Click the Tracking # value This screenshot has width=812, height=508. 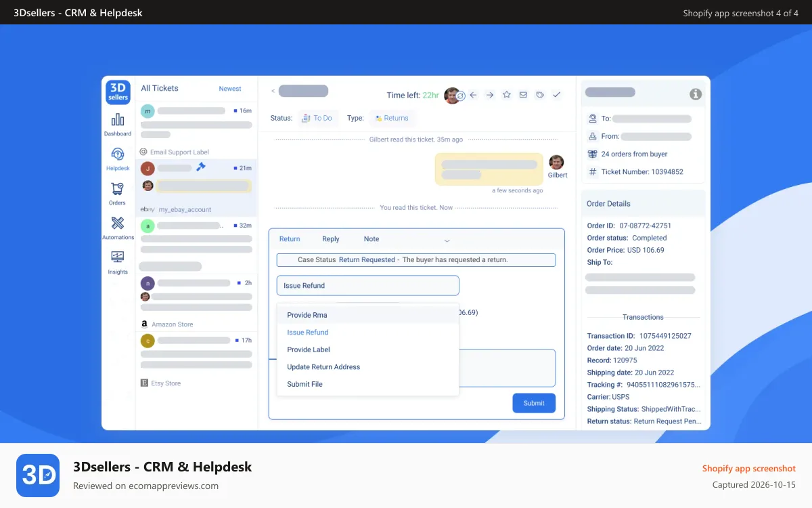coord(662,385)
